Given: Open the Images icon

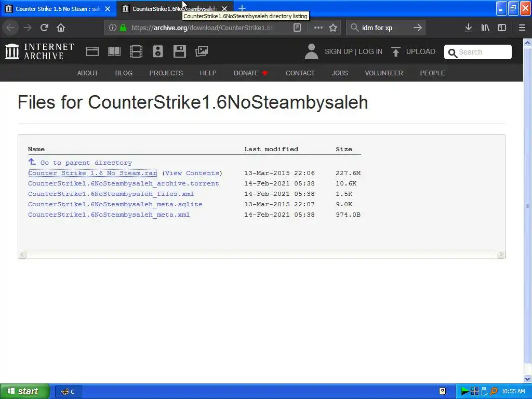Looking at the screenshot, I should tap(202, 51).
